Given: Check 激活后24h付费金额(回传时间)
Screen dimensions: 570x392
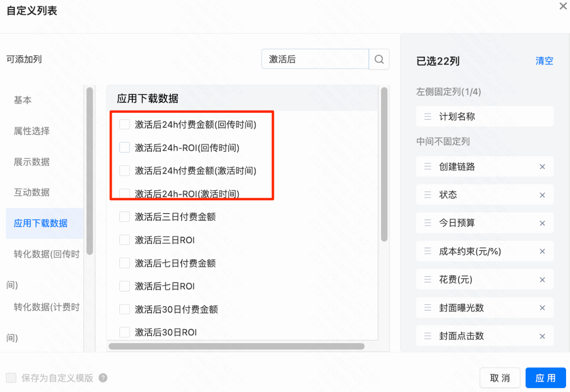Looking at the screenshot, I should tap(124, 124).
